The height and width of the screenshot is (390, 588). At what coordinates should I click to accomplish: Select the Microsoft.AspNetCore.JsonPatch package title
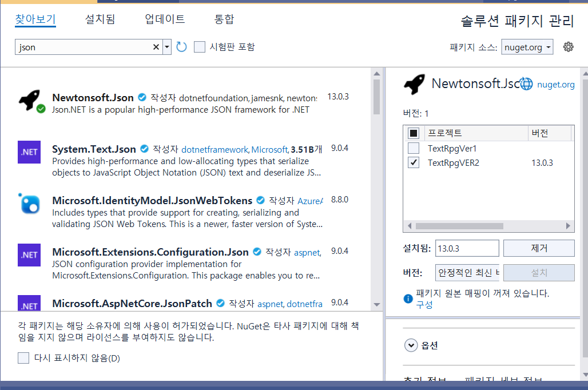click(x=132, y=304)
